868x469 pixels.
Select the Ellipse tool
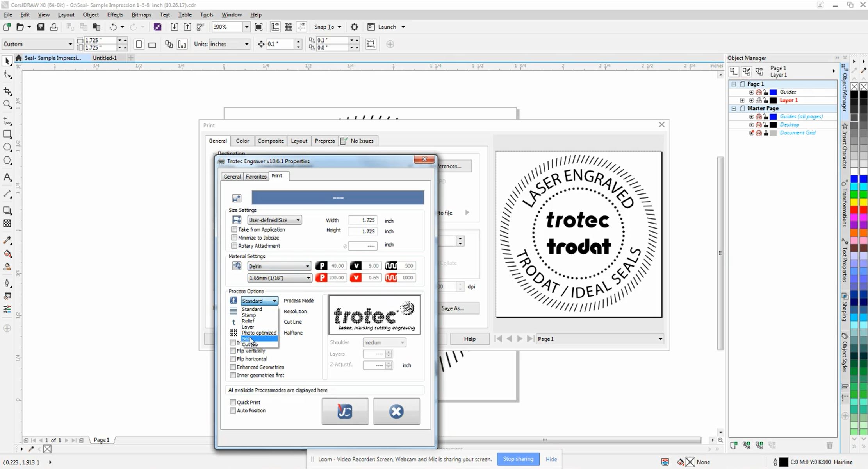click(x=7, y=147)
